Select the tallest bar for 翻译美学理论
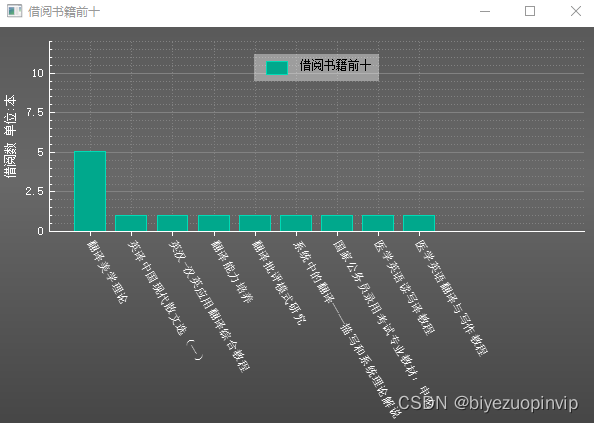Screen dimensions: 594x423 coord(90,191)
